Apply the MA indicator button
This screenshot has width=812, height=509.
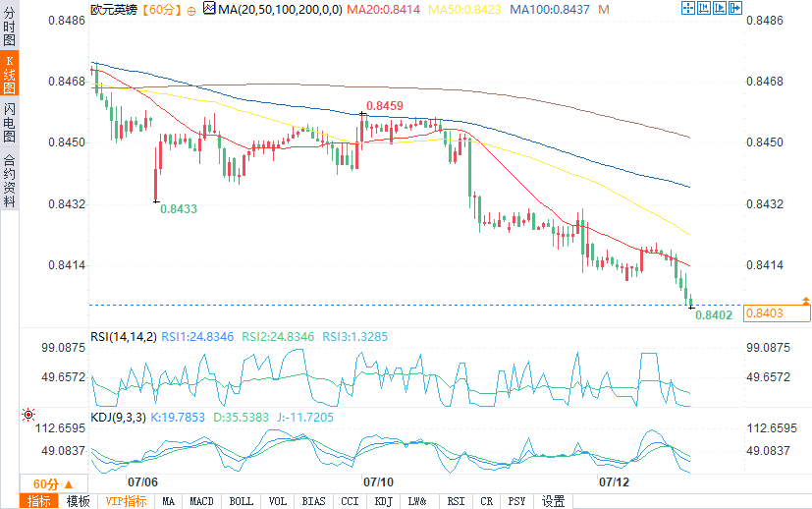(x=168, y=502)
